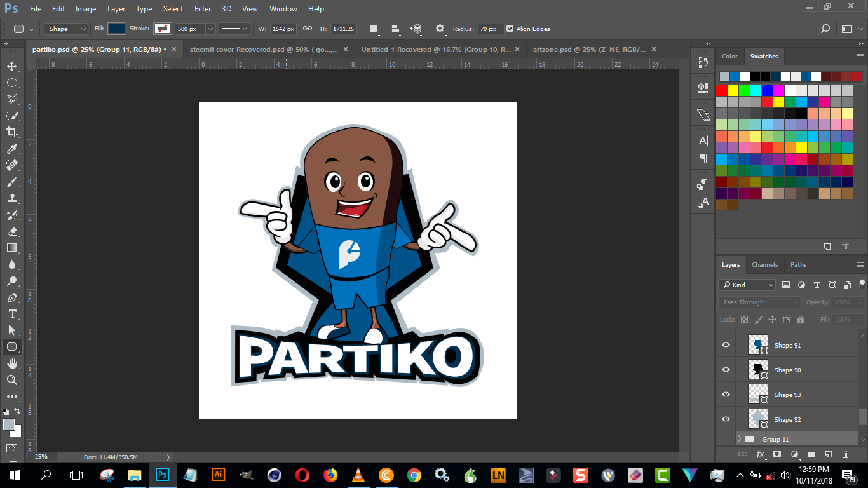Viewport: 868px width, 488px height.
Task: Open Adobe Illustrator from the taskbar
Action: 218,474
